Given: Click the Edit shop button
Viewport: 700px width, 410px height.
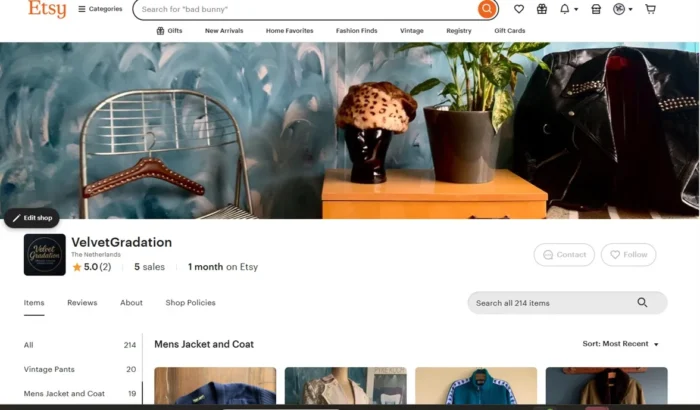Looking at the screenshot, I should pyautogui.click(x=32, y=218).
